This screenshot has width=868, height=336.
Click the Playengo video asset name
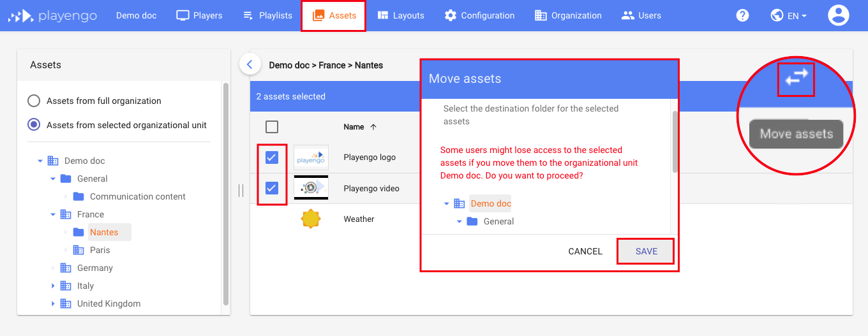click(x=371, y=188)
